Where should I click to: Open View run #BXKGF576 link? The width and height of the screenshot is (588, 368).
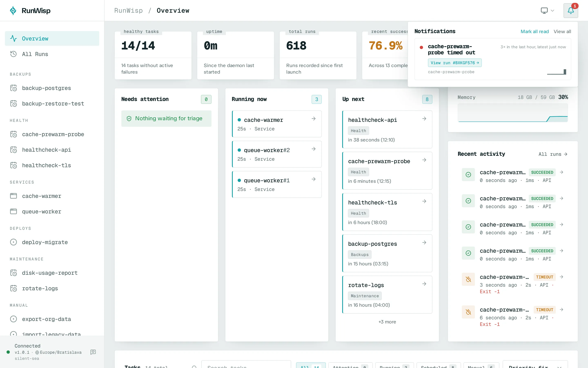455,63
